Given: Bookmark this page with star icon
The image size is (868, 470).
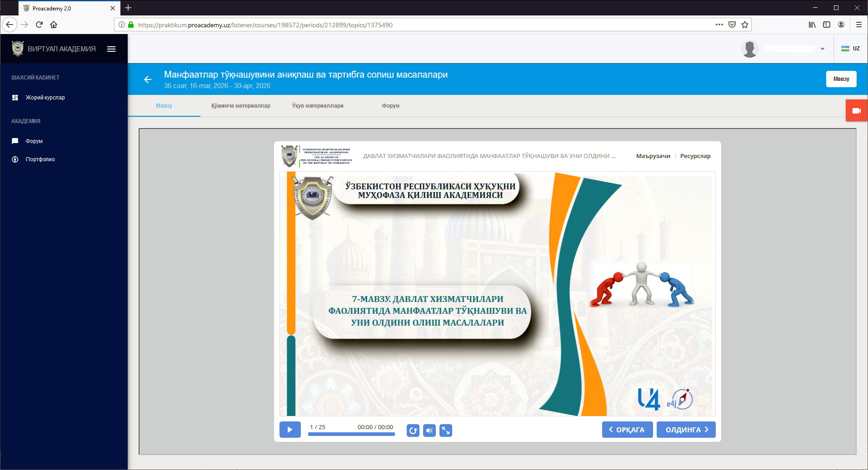Looking at the screenshot, I should 745,25.
